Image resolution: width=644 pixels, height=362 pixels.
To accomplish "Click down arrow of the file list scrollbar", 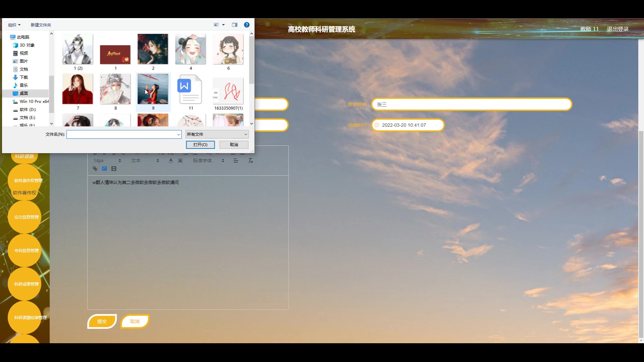I will point(252,124).
